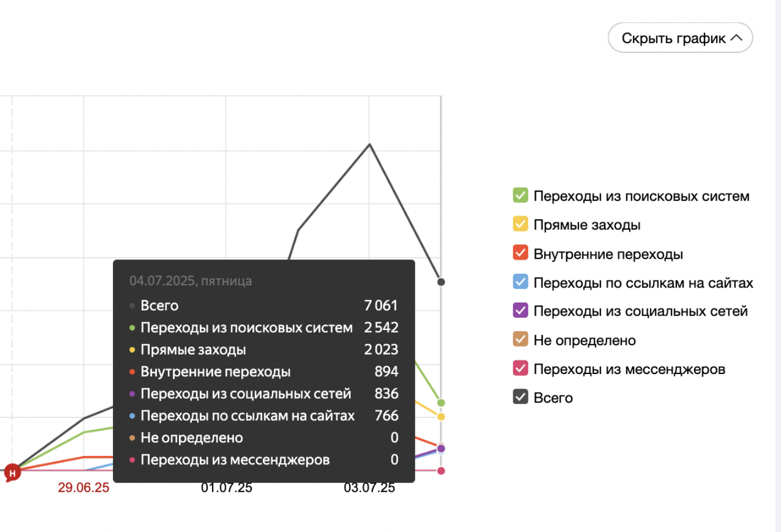
Task: Click the 01.07.25 axis date label
Action: tap(226, 487)
